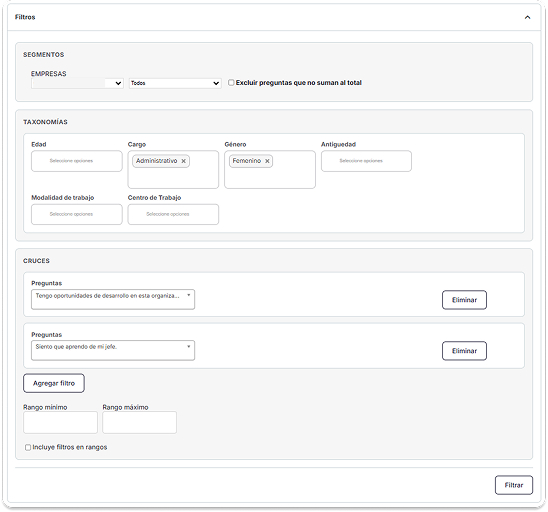The image size is (548, 512).
Task: Remove the Femenino tag from Género
Action: [267, 161]
